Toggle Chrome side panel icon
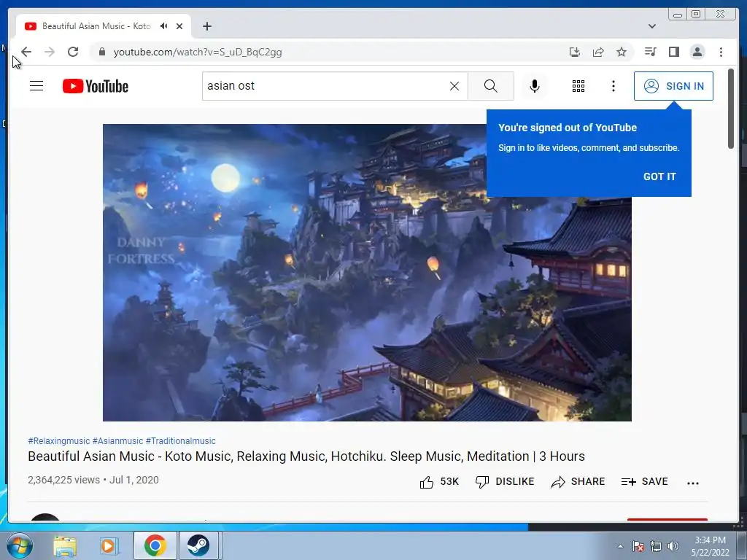This screenshot has width=747, height=560. pos(673,52)
